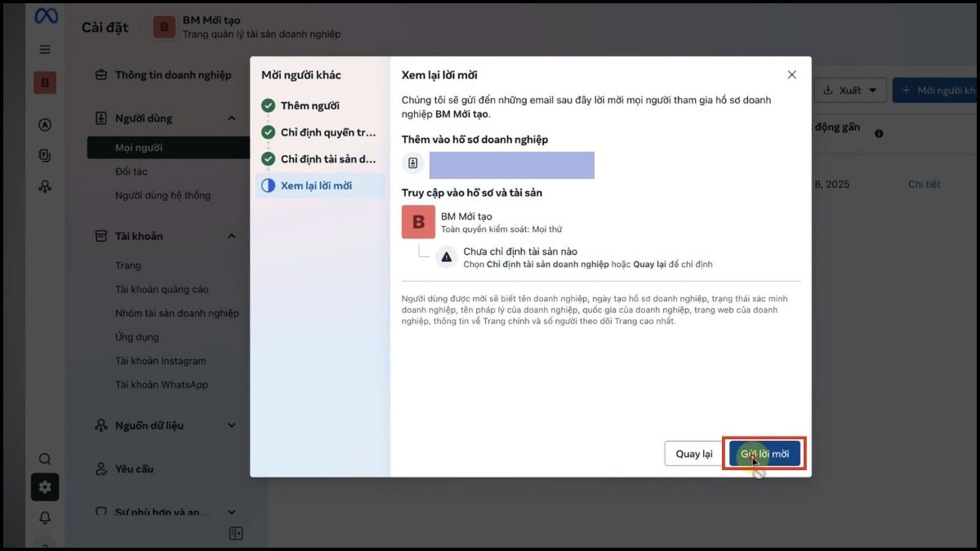Expand the Sự phù hợp và an... section
Viewport: 980px width, 551px height.
point(232,513)
